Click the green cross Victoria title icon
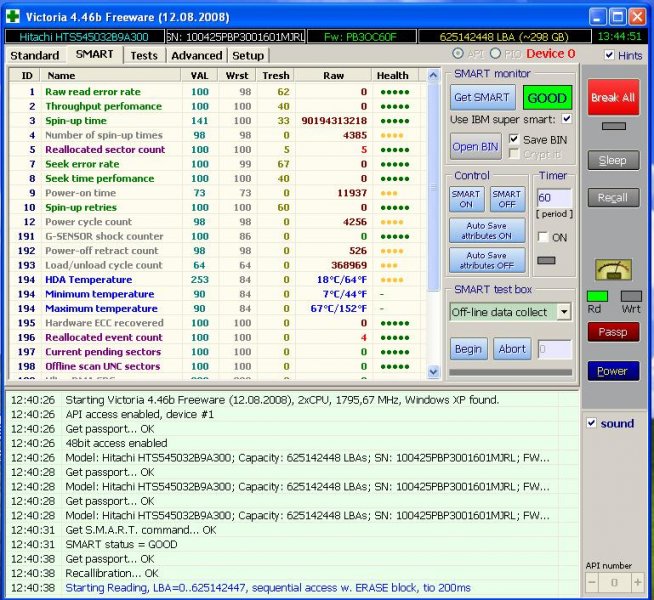 click(12, 17)
